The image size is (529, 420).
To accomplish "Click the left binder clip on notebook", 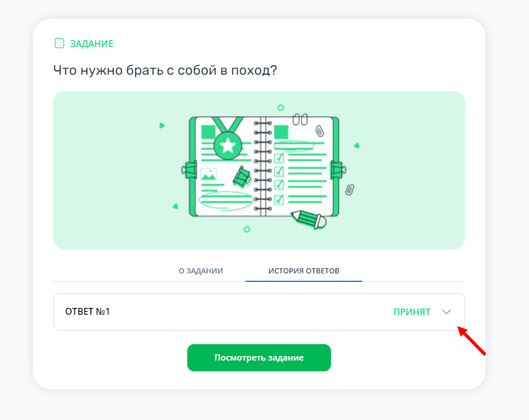I will coord(190,170).
